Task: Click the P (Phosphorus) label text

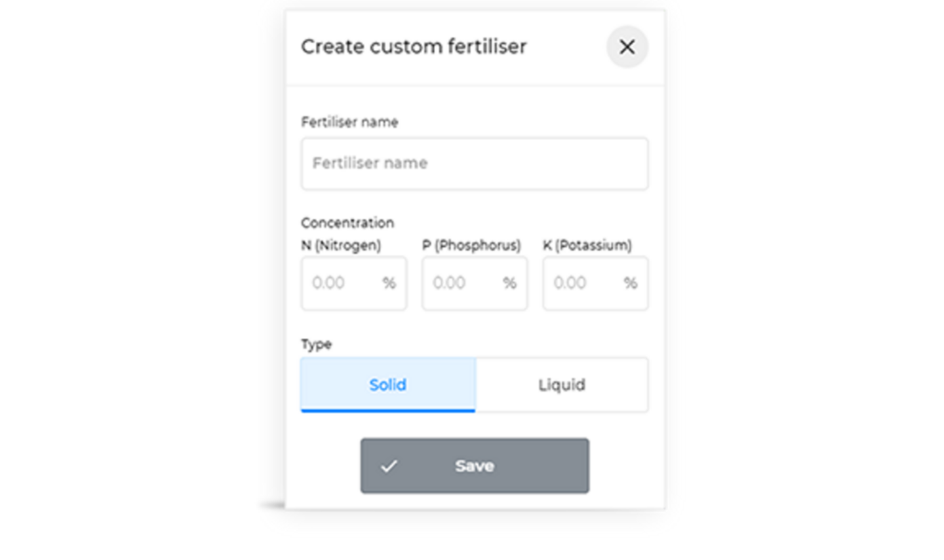Action: [x=471, y=245]
